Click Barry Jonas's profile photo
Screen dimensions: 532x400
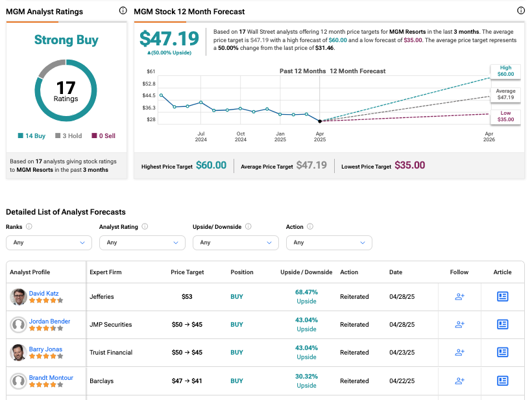tap(18, 353)
